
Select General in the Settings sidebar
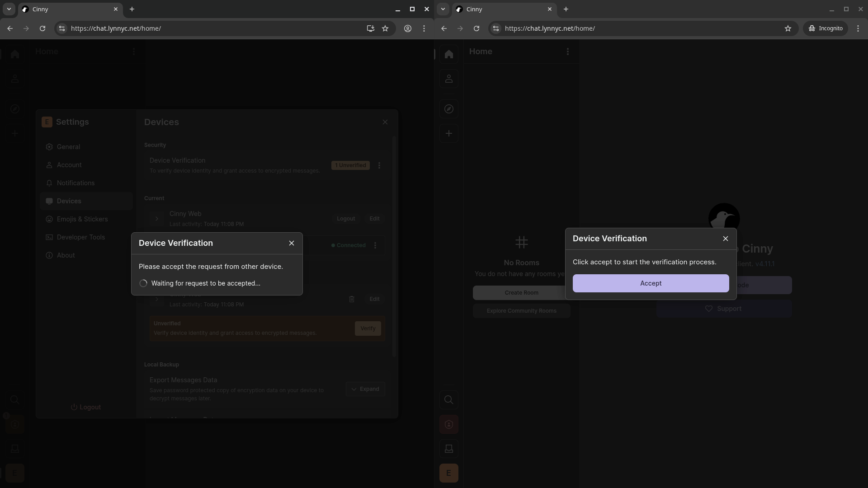coord(86,147)
